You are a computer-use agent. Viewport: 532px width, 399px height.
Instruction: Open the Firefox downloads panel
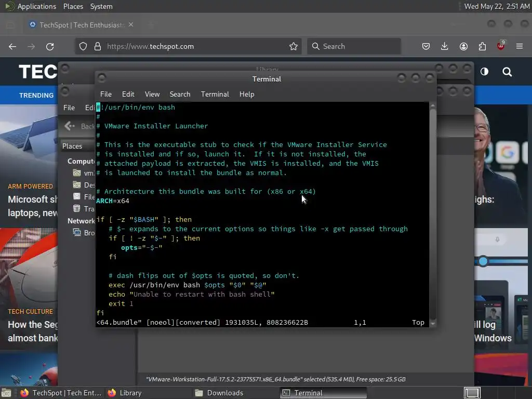coord(445,46)
